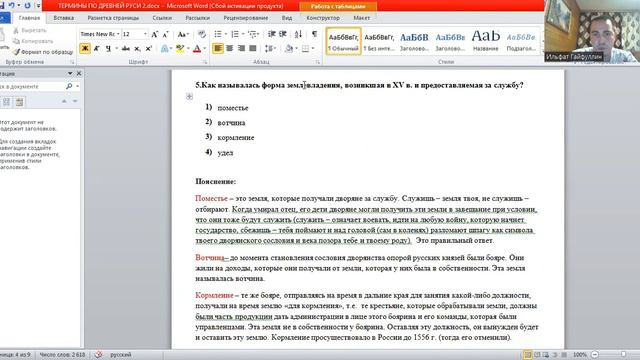Click the Numbering list icon
Image resolution: width=640 pixels, height=360 pixels.
(235, 34)
